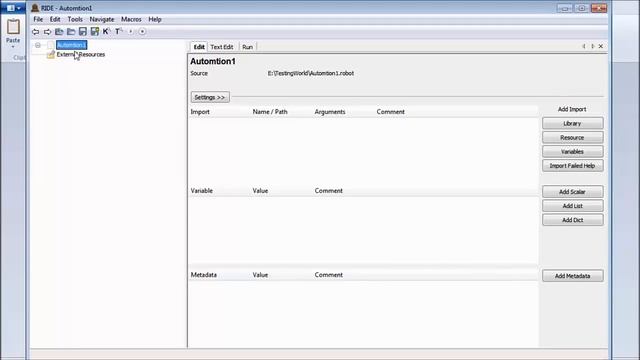640x360 pixels.
Task: Click right arrow of editor tab strip
Action: point(593,47)
